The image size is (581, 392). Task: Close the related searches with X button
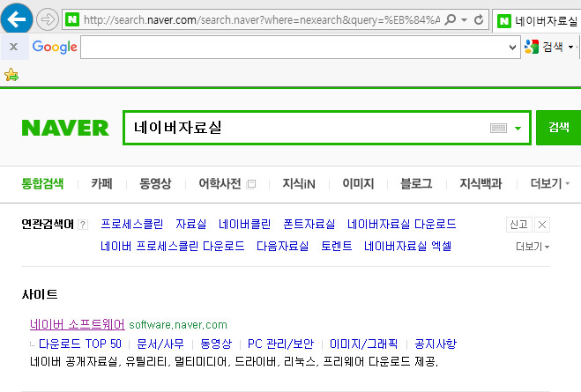click(541, 225)
